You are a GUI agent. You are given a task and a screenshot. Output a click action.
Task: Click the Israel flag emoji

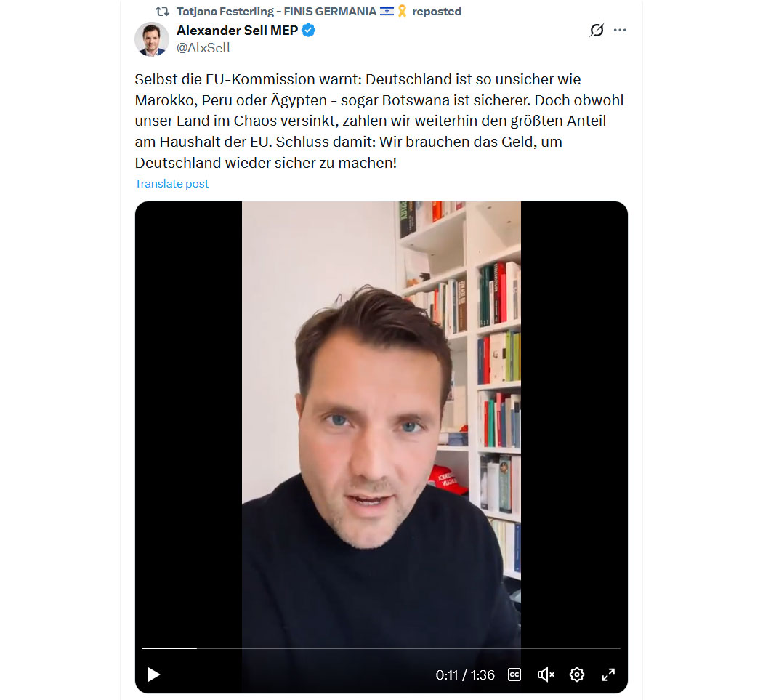387,11
